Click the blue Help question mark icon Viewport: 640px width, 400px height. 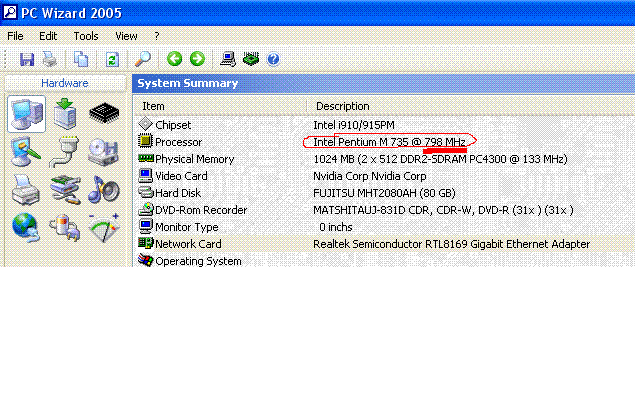(273, 59)
